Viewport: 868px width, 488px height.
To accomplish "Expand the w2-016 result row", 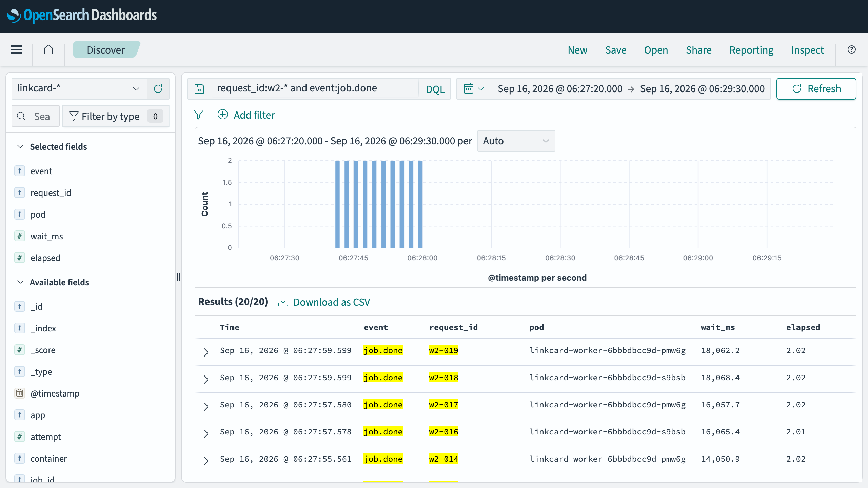I will click(206, 433).
